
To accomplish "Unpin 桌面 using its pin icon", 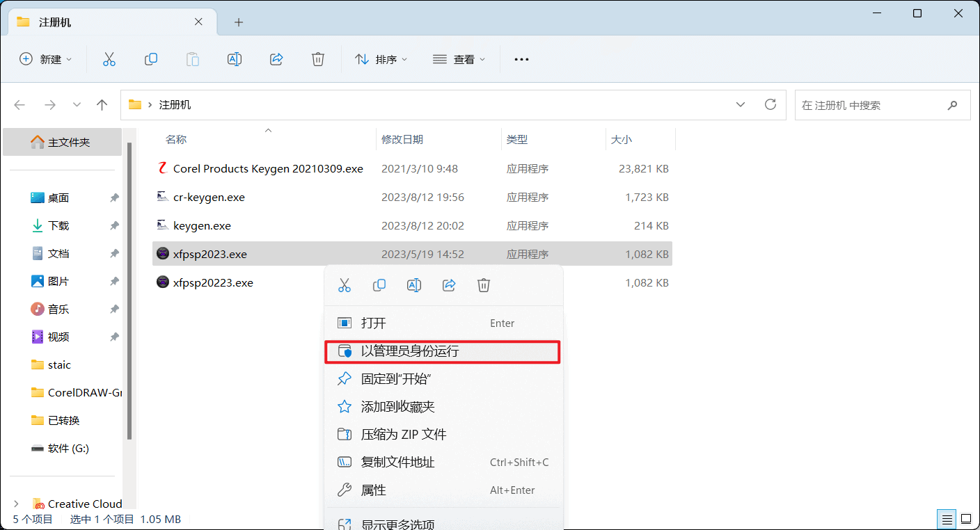I will pyautogui.click(x=114, y=198).
